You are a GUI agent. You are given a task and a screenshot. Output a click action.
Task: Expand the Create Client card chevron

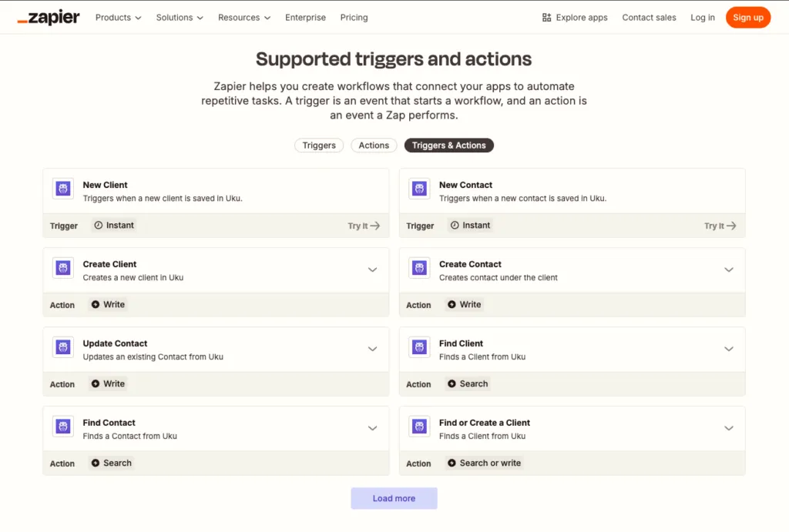point(372,270)
